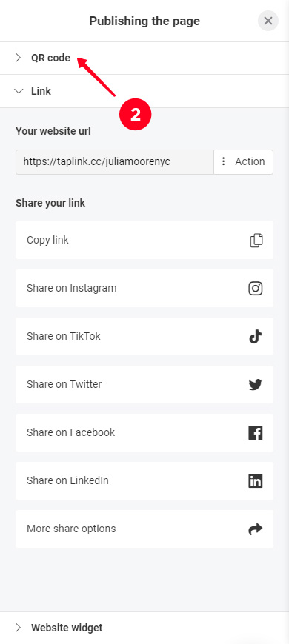This screenshot has width=289, height=644.
Task: Click the copy link clipboard icon
Action: pyautogui.click(x=256, y=241)
